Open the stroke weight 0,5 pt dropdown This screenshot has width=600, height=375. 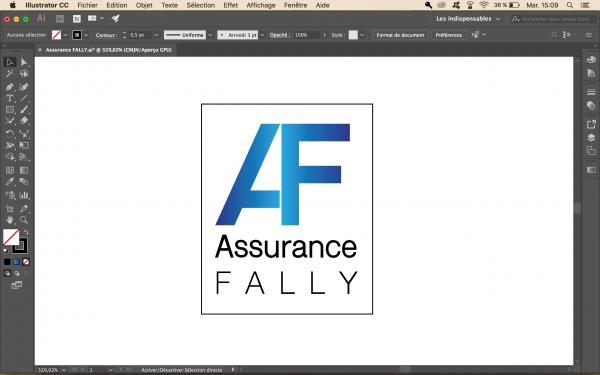pyautogui.click(x=156, y=35)
